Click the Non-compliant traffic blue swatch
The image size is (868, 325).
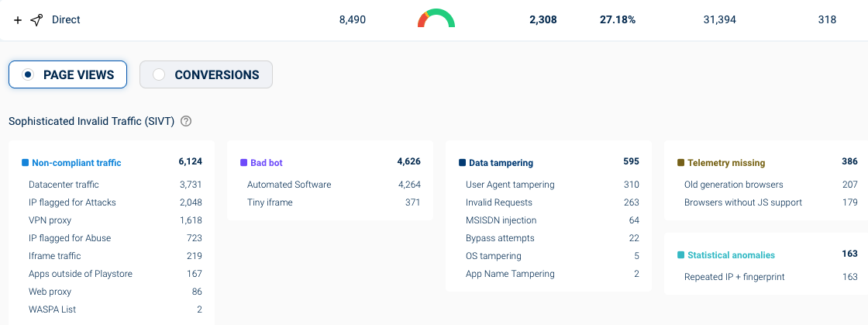(x=25, y=163)
